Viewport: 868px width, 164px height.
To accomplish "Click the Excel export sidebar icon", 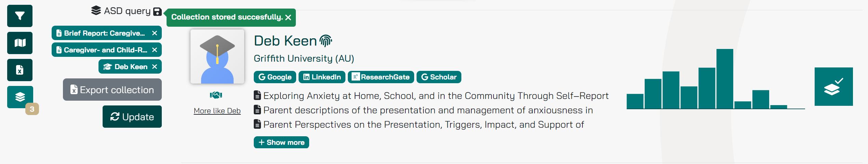I will point(20,70).
